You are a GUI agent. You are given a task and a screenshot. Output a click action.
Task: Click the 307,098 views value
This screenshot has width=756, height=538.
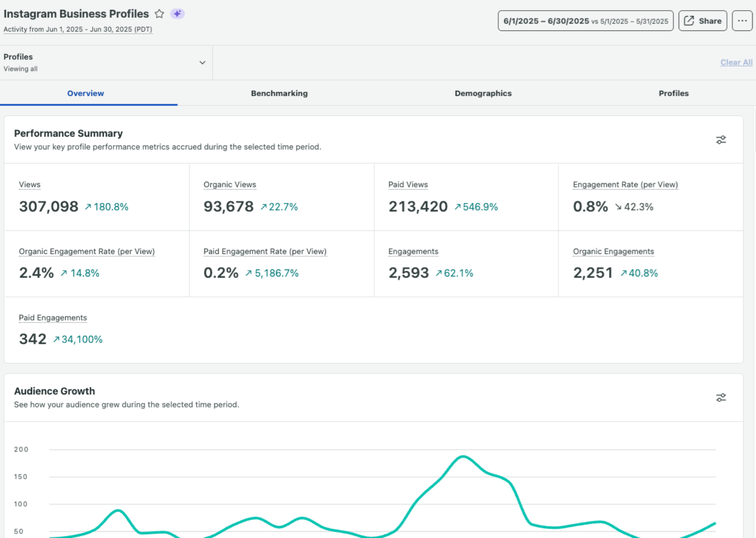pos(49,207)
